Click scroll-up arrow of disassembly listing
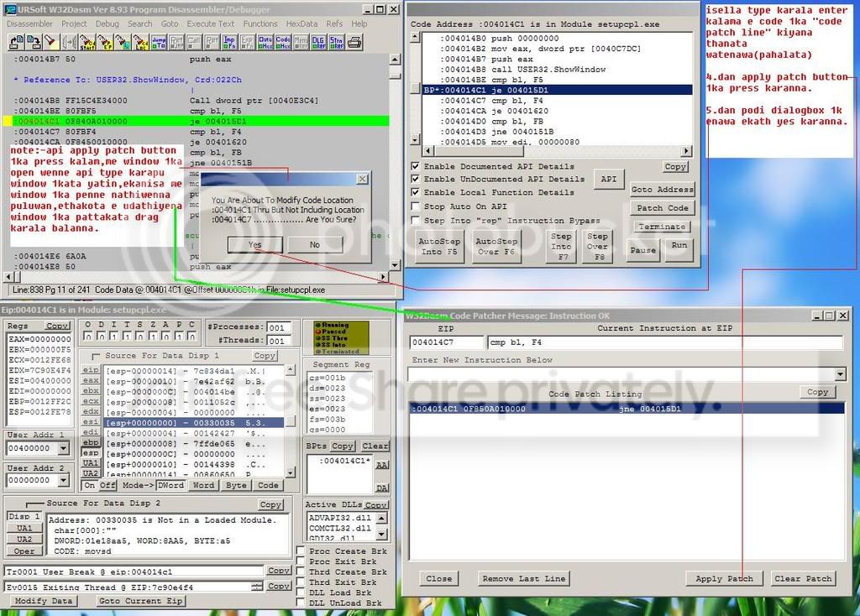This screenshot has width=860, height=616. (x=395, y=60)
